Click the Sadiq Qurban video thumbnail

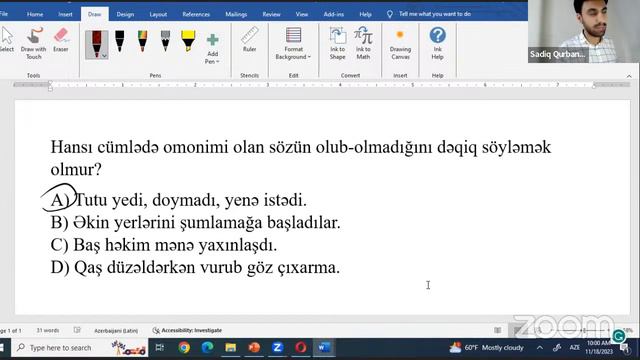(584, 31)
